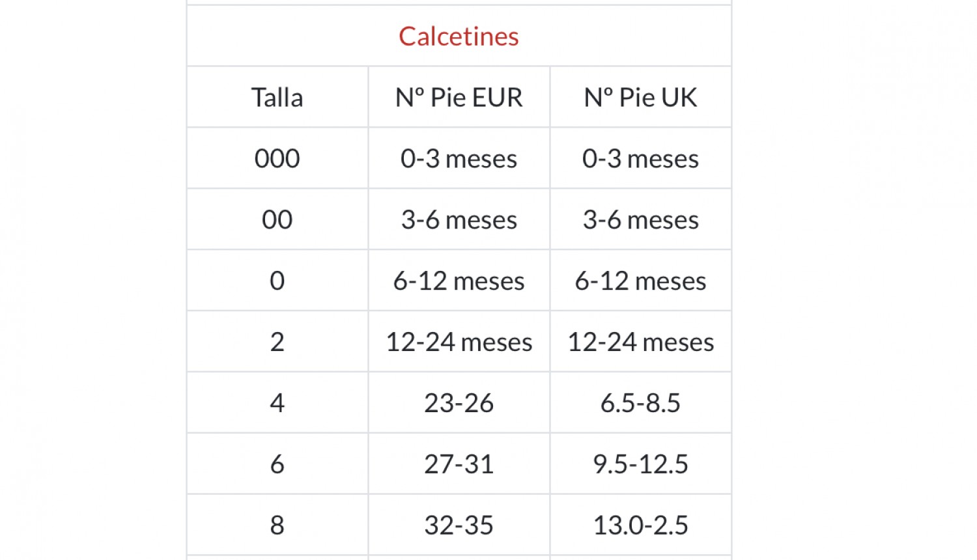Click the Talla 6 cell
Viewport: 977px width, 560px height.
(x=277, y=464)
